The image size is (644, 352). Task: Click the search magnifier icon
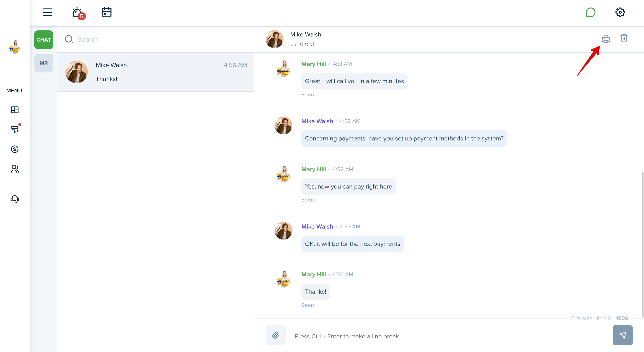click(69, 39)
